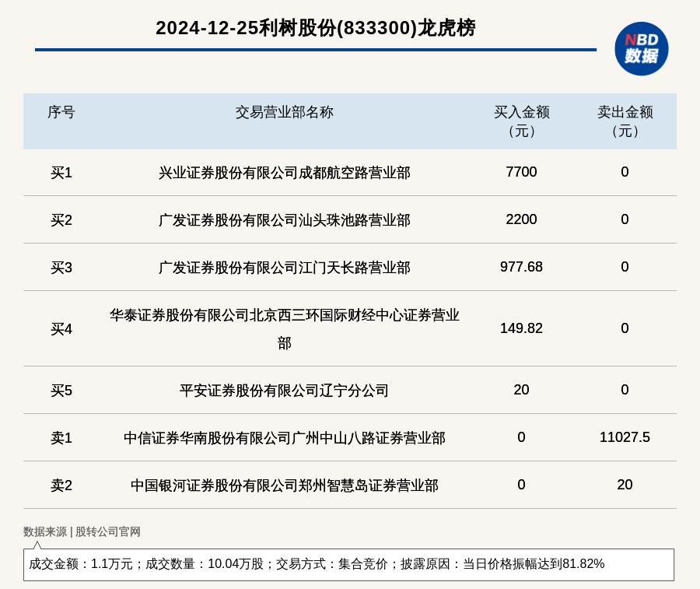Image resolution: width=700 pixels, height=589 pixels.
Task: Click the buy amount 2200
Action: [521, 219]
